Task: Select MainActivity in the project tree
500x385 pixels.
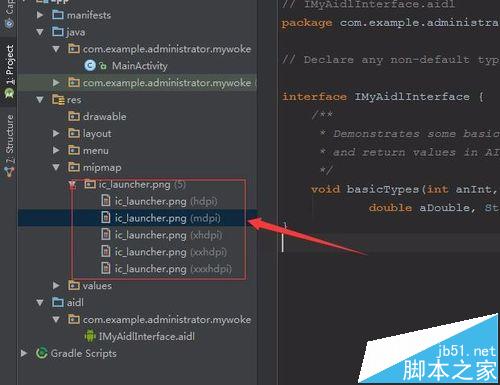Action: pos(140,66)
